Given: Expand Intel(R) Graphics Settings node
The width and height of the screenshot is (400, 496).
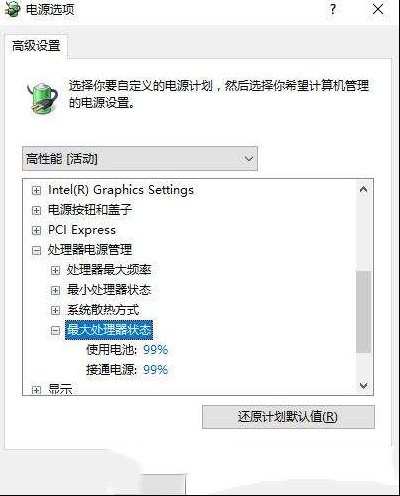Looking at the screenshot, I should pos(36,190).
